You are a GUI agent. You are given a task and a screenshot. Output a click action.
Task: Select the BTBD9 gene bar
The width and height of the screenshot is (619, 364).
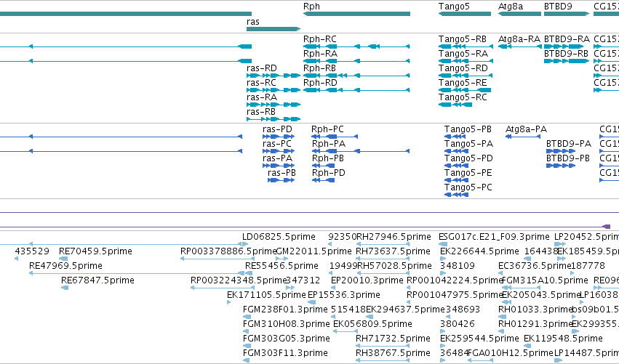567,14
